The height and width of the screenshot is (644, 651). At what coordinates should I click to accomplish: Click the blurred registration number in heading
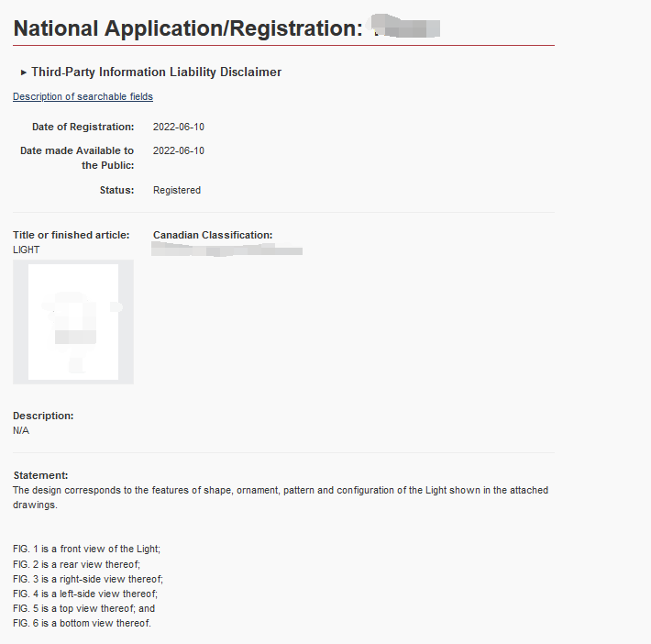click(407, 28)
